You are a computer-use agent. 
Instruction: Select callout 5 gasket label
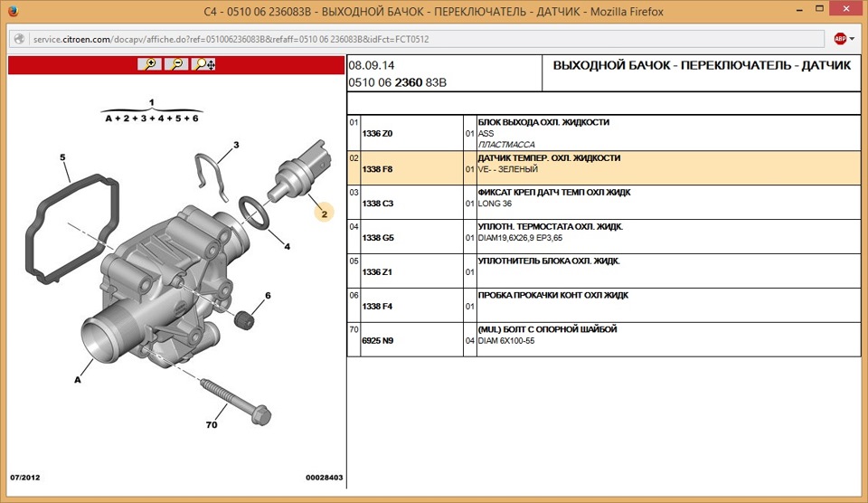click(x=62, y=157)
